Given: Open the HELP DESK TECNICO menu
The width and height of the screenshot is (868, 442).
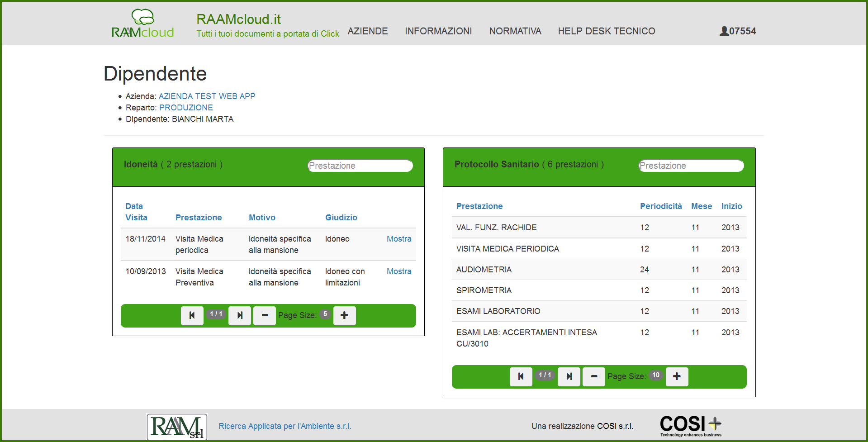Looking at the screenshot, I should click(x=607, y=31).
